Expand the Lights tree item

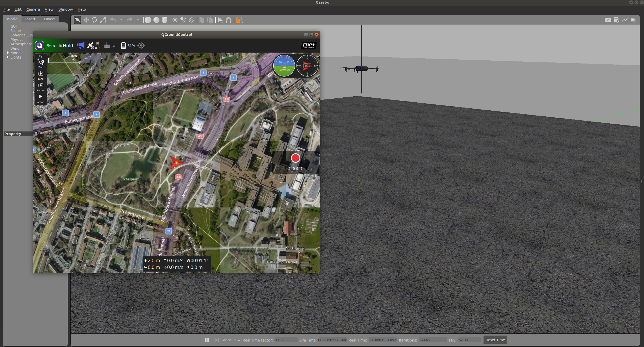pos(8,57)
